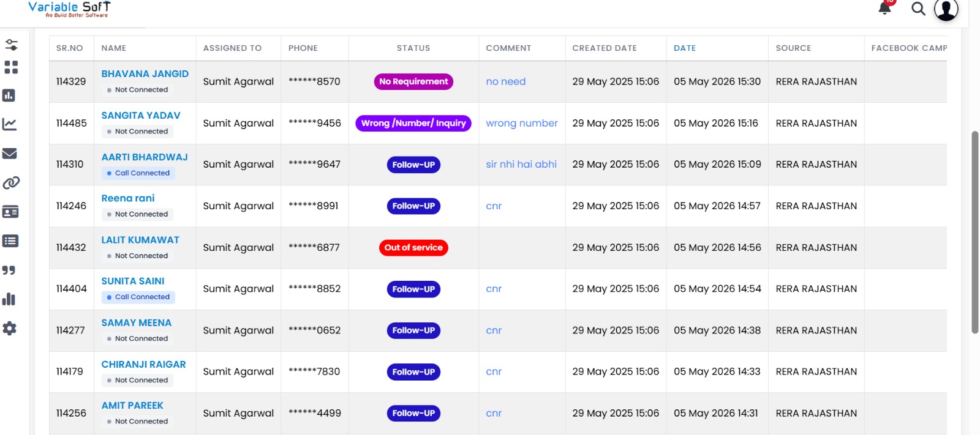Open the user profile avatar
The width and height of the screenshot is (980, 435).
946,9
